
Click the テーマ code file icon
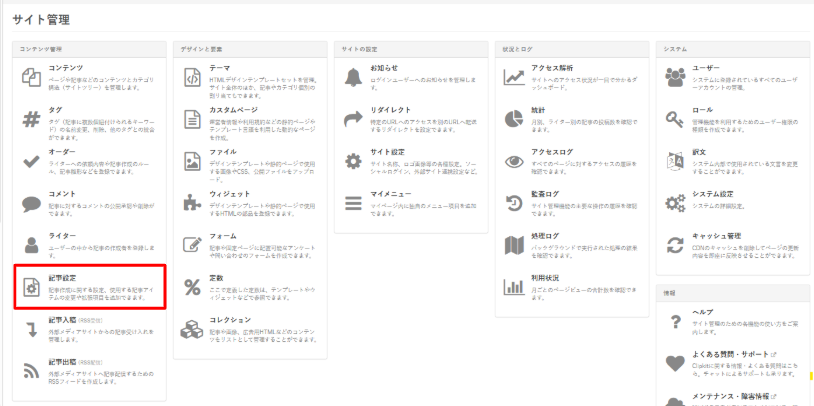click(x=193, y=77)
